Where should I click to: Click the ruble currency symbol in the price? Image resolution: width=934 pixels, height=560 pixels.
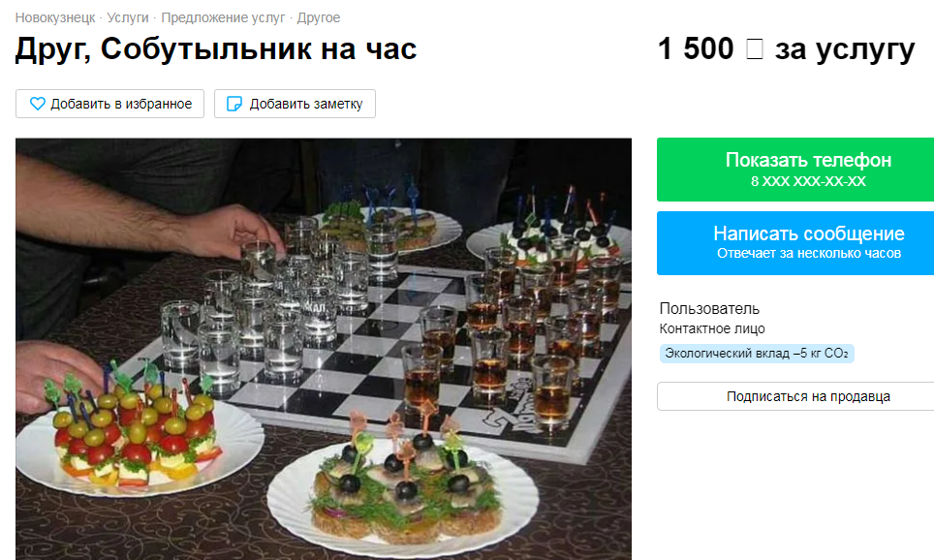[754, 48]
